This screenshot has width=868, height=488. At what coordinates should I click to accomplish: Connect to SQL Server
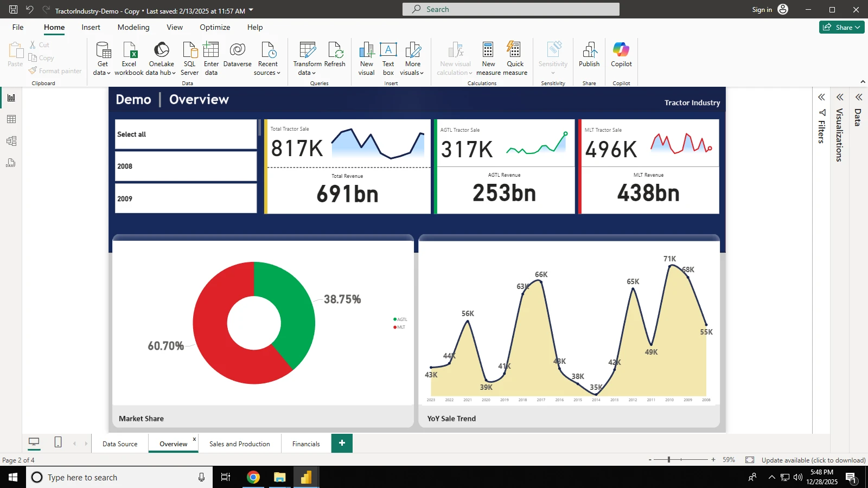pos(189,59)
